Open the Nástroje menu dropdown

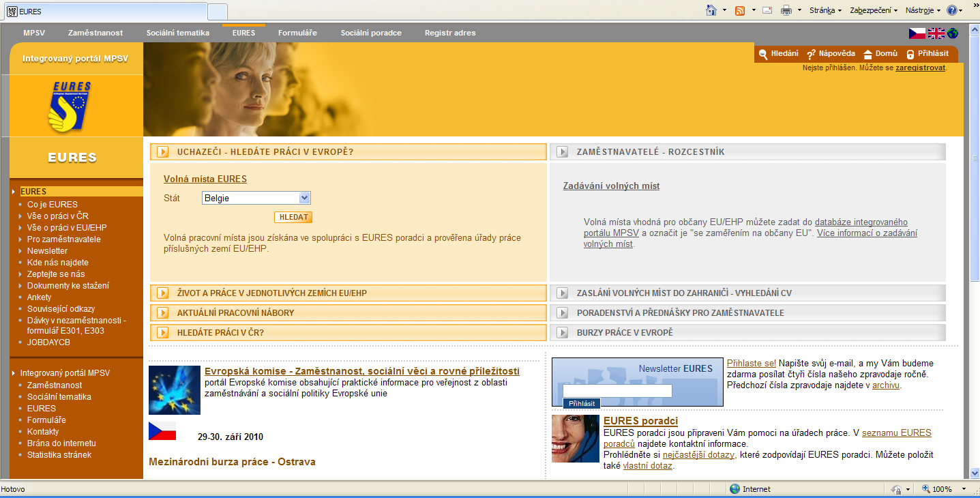(923, 10)
